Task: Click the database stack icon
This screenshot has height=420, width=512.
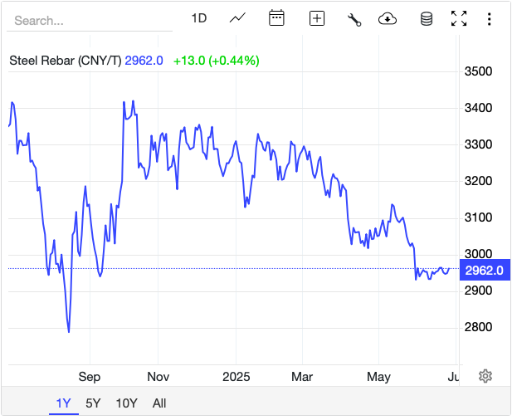Action: click(427, 18)
